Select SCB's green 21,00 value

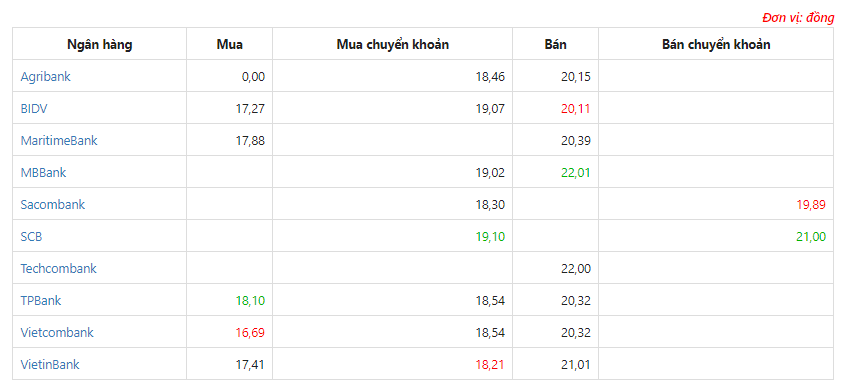pos(811,237)
